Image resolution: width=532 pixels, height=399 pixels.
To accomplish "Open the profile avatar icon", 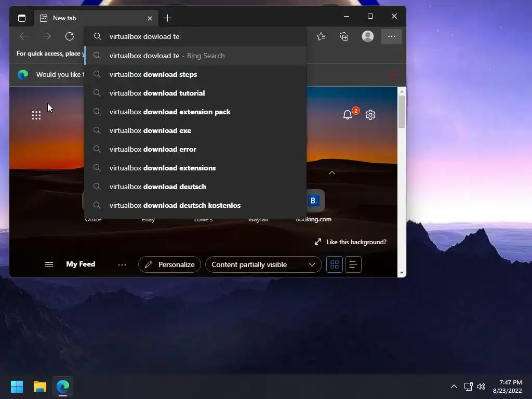I will [368, 36].
